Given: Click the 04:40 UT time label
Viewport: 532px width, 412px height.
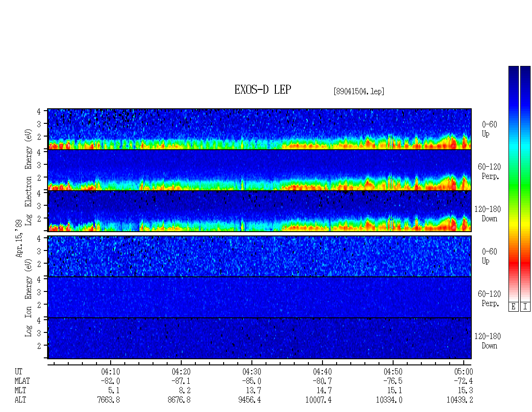Looking at the screenshot, I should [322, 372].
